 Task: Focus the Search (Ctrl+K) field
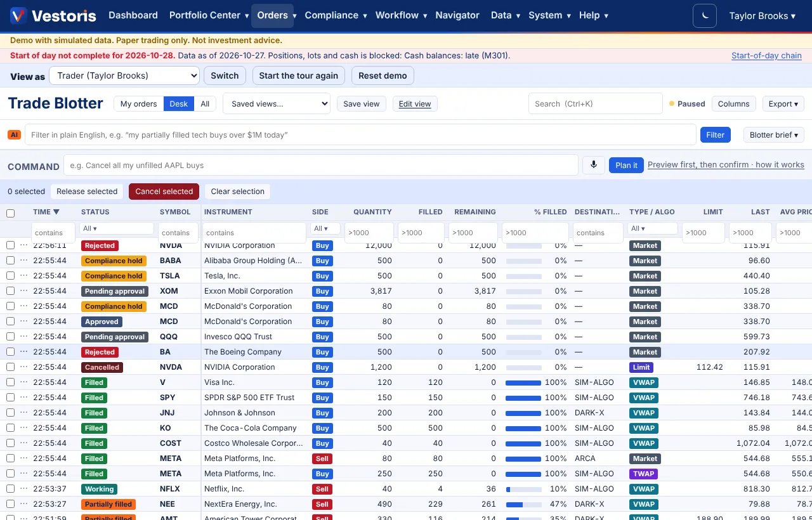pos(595,103)
